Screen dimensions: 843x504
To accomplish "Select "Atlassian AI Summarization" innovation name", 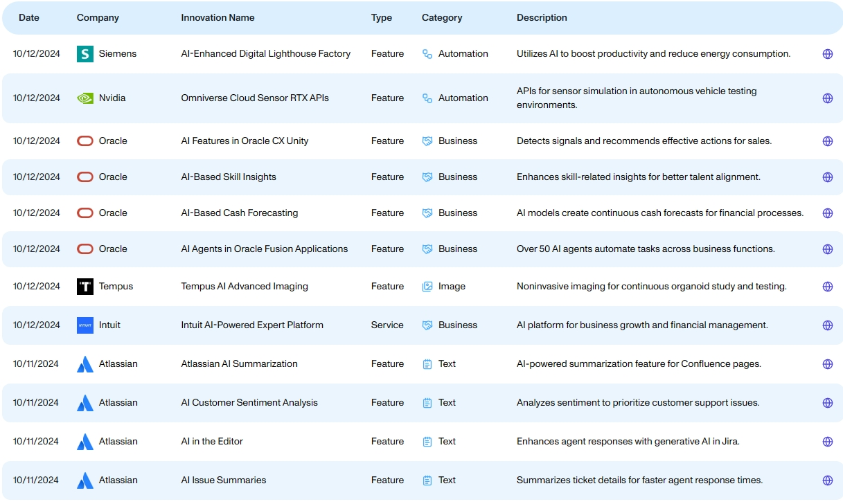I will click(240, 364).
